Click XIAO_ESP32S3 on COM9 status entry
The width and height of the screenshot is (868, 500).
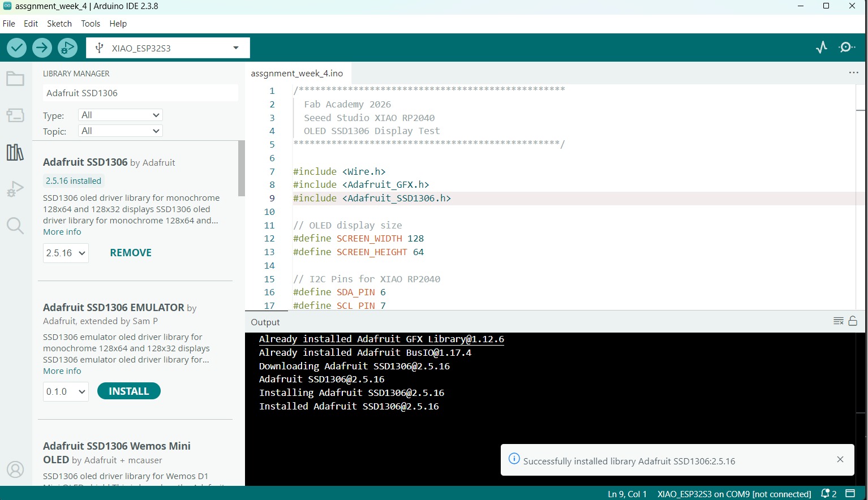(734, 494)
